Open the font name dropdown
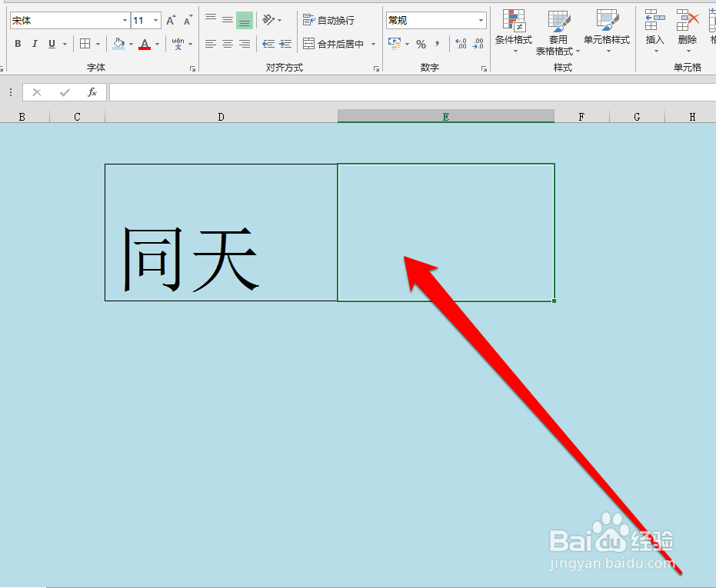The width and height of the screenshot is (716, 588). (125, 19)
